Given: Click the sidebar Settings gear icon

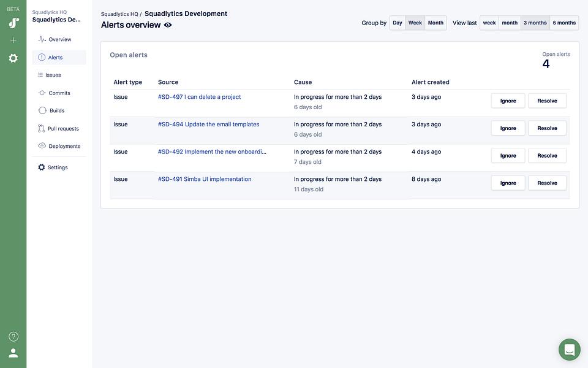Looking at the screenshot, I should coord(41,167).
